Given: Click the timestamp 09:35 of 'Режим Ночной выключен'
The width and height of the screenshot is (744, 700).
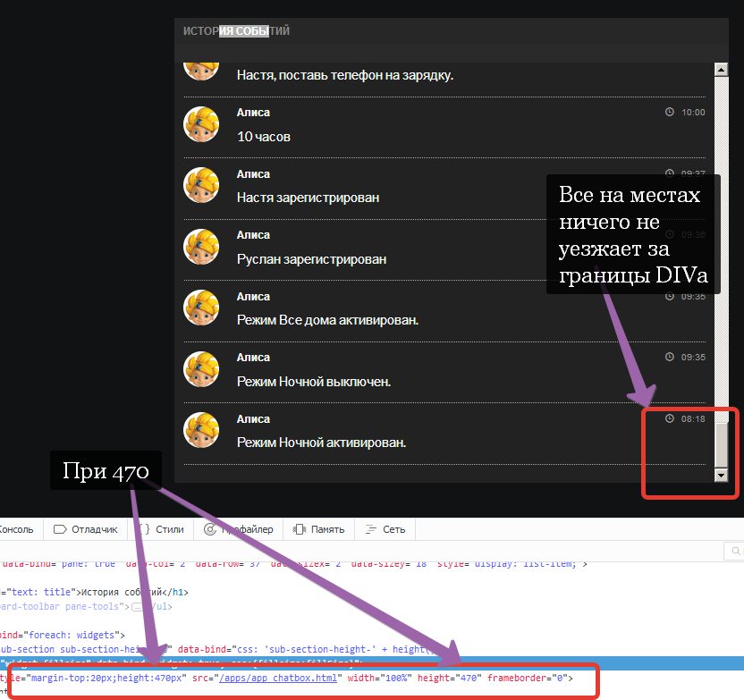Looking at the screenshot, I should tap(693, 357).
